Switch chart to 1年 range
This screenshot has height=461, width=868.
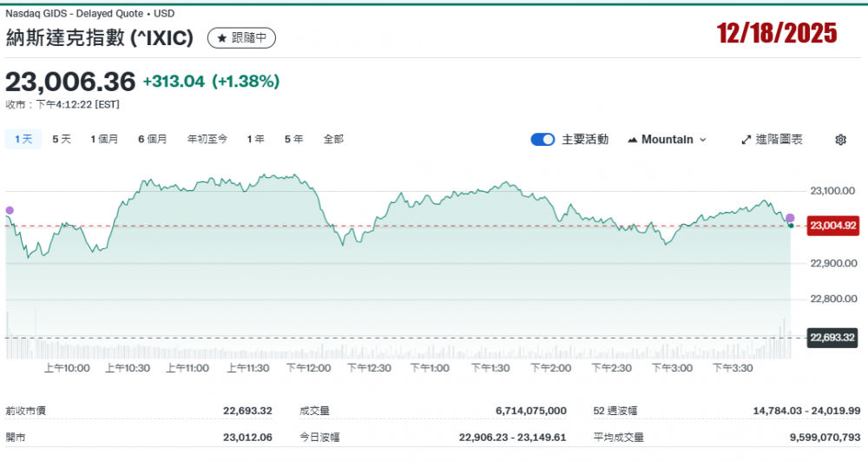pyautogui.click(x=256, y=139)
